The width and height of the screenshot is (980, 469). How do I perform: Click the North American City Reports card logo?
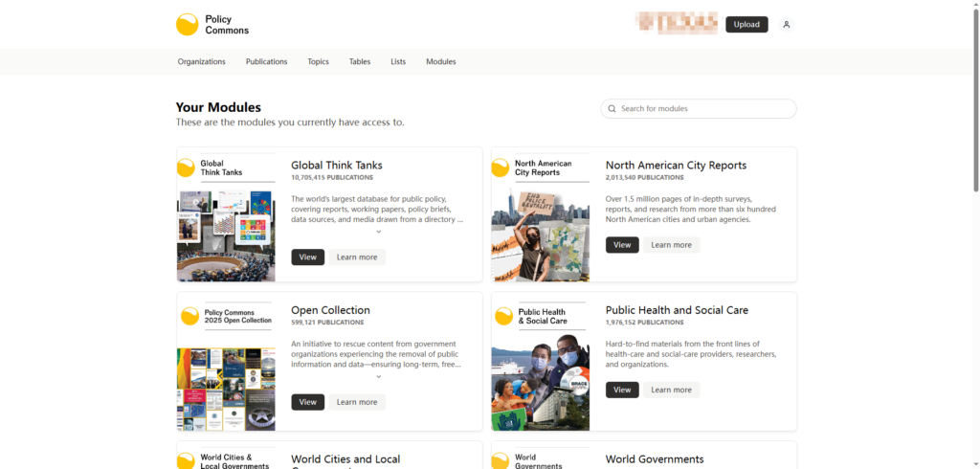(501, 168)
